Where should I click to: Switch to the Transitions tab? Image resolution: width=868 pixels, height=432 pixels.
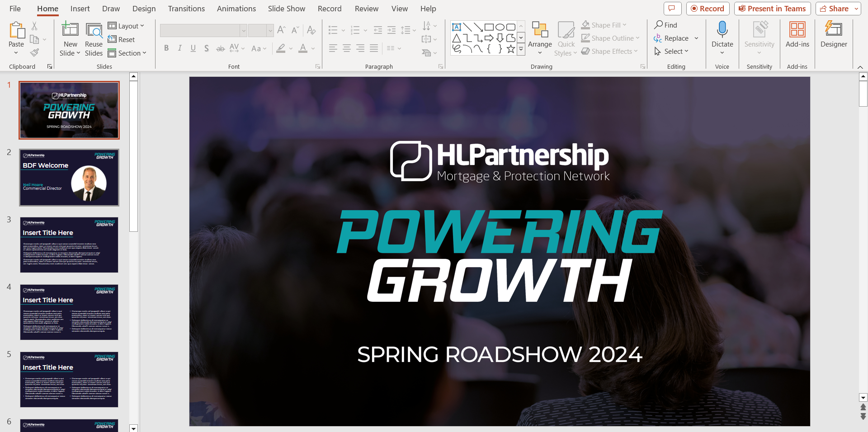coord(186,9)
